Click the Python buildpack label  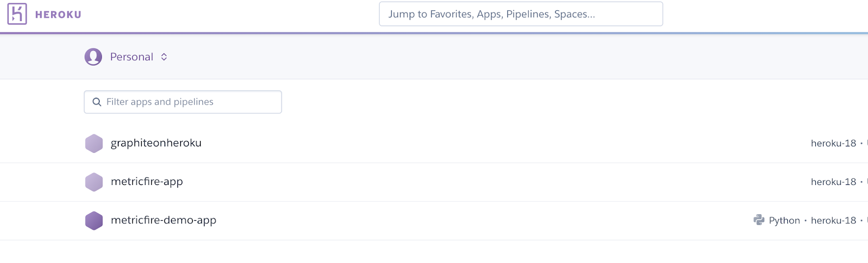pyautogui.click(x=784, y=220)
